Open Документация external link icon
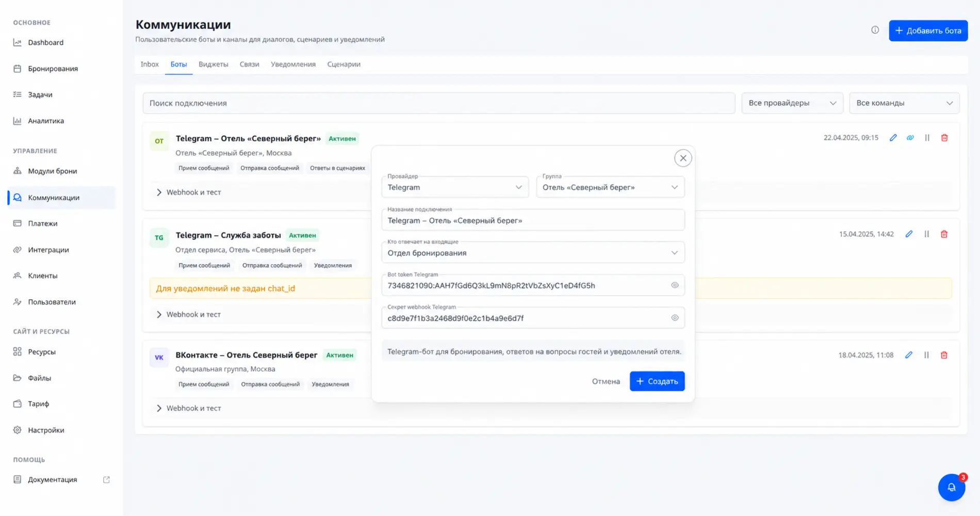This screenshot has width=980, height=516. coord(106,479)
